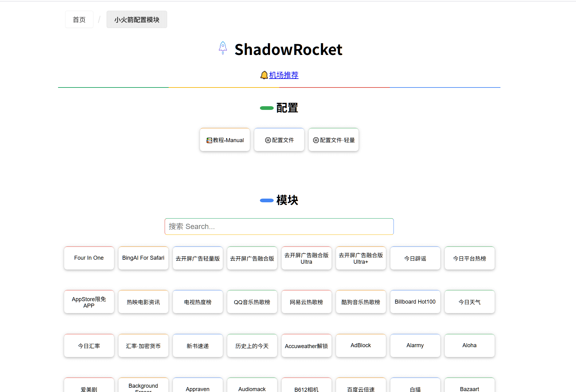Click the ShadowRocket rocket logo icon

pyautogui.click(x=223, y=48)
